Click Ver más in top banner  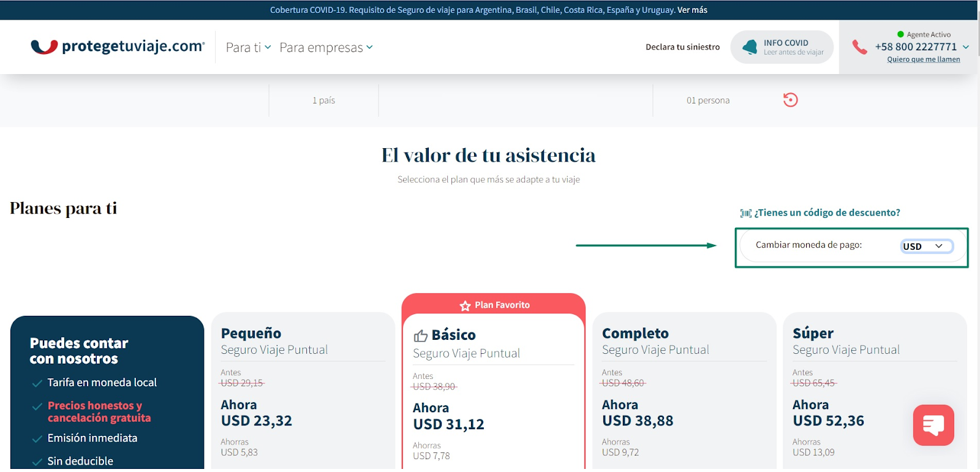[x=692, y=10]
